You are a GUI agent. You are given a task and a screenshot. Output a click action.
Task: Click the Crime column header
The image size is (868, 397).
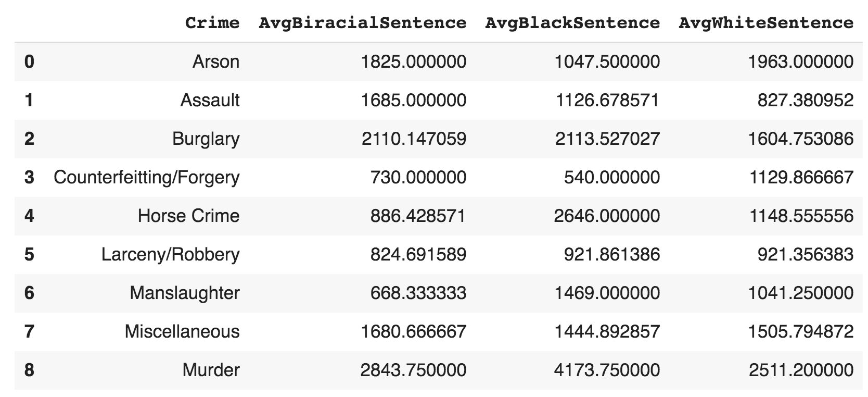point(212,23)
